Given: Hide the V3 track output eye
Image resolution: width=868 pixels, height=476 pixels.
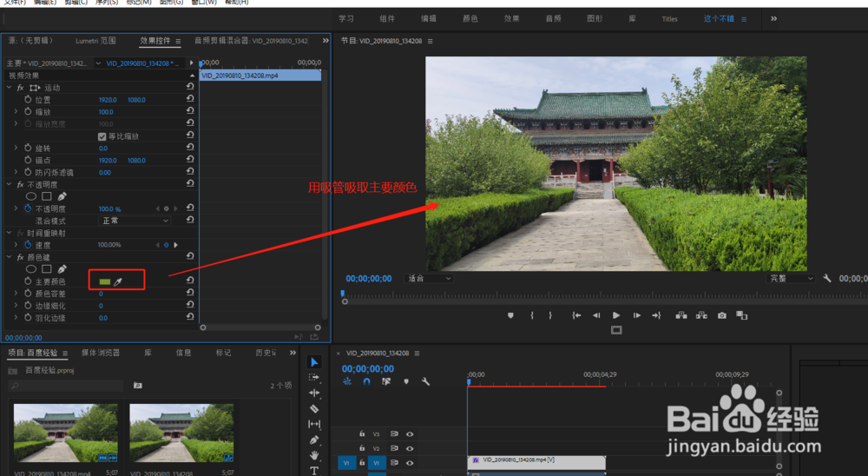Looking at the screenshot, I should [410, 434].
